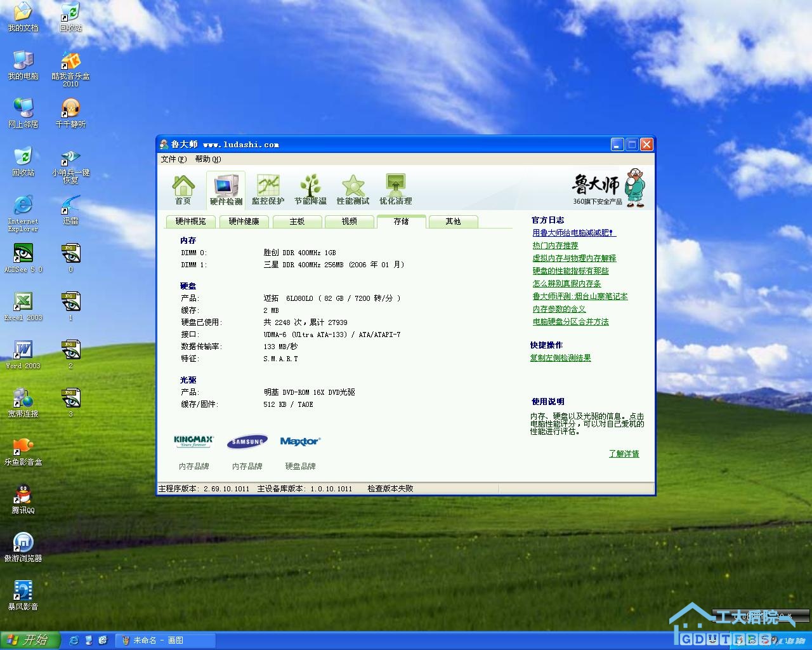Screen dimensions: 812x650
Task: Open the 帮助(H) menu
Action: 207,159
